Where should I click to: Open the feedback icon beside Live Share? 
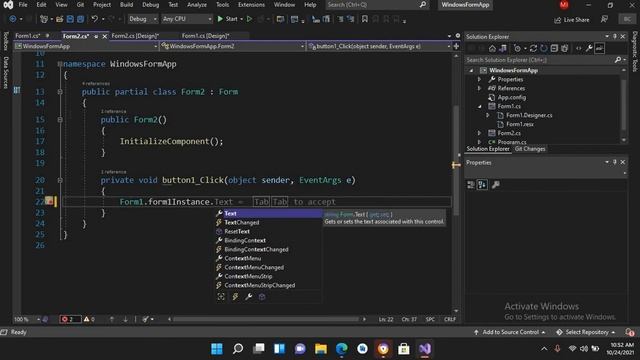coord(604,20)
